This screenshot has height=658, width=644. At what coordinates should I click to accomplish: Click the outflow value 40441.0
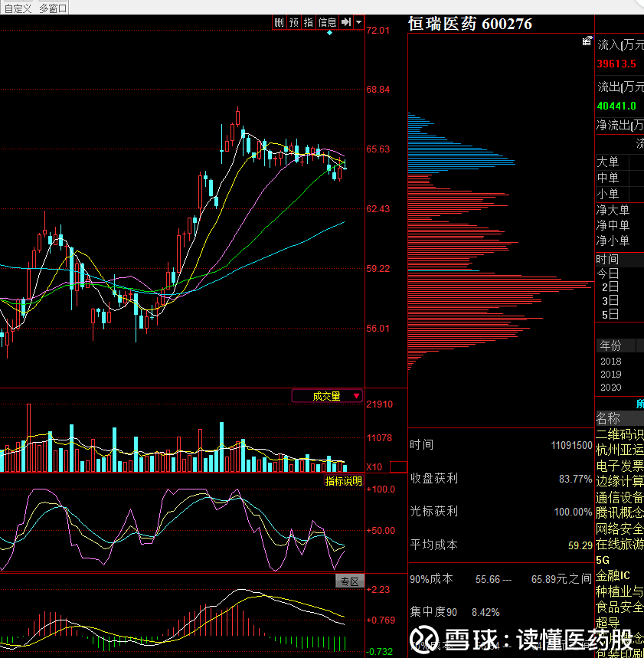click(x=616, y=106)
